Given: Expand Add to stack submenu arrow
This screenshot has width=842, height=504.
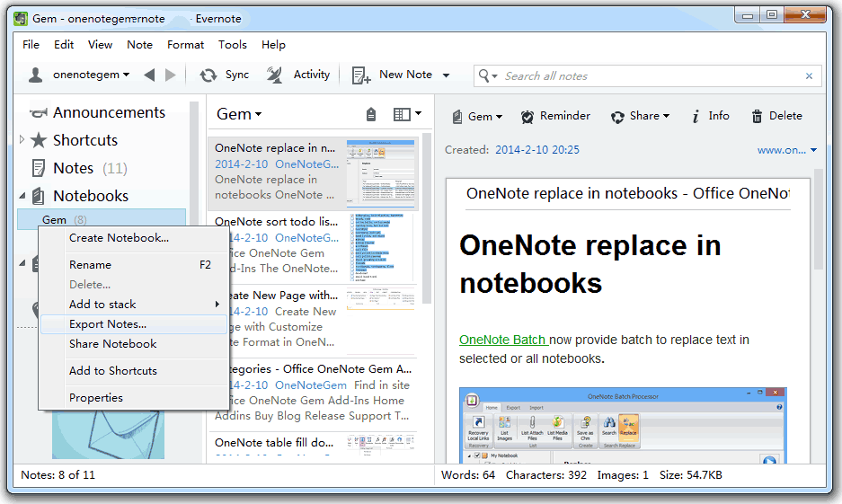Looking at the screenshot, I should coord(217,305).
